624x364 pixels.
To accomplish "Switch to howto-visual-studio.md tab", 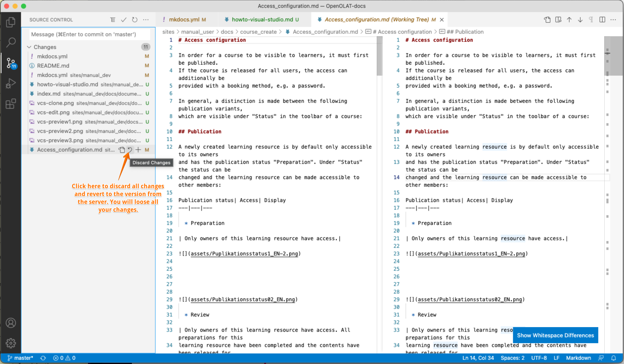I will point(262,20).
